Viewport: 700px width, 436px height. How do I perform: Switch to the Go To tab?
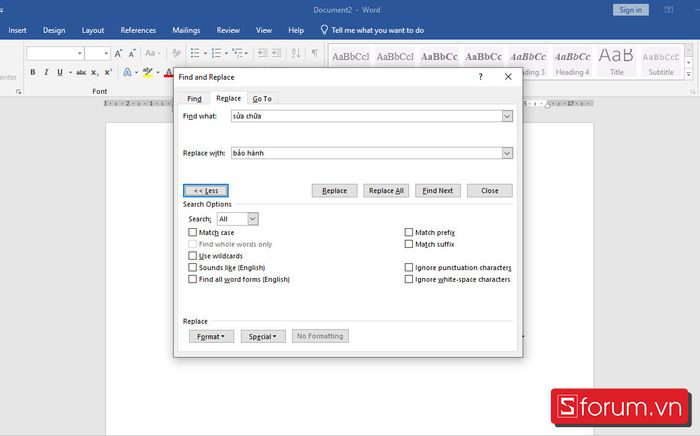point(262,99)
